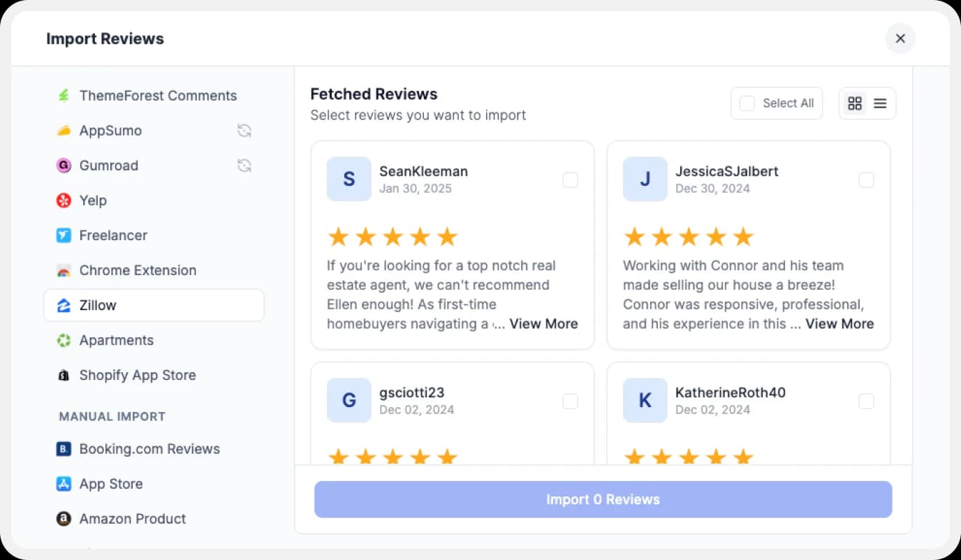Select App Store from Manual Import section

pyautogui.click(x=112, y=484)
